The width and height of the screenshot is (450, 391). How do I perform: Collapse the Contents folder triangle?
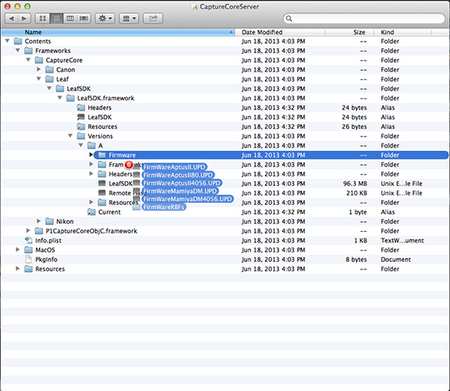pyautogui.click(x=7, y=41)
